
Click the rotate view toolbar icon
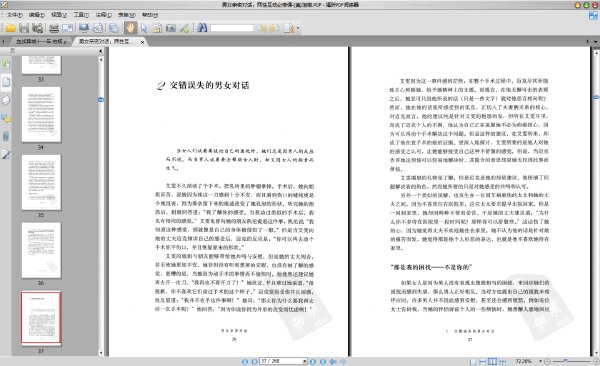pyautogui.click(x=98, y=28)
